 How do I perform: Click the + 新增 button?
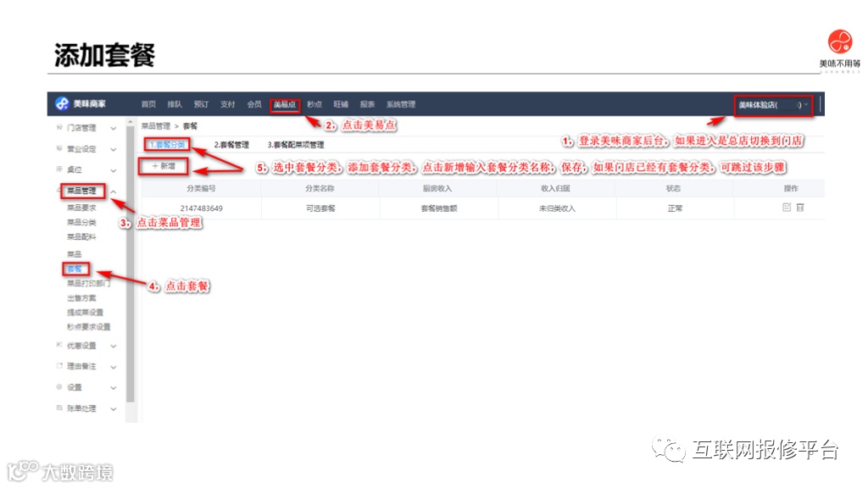(164, 166)
